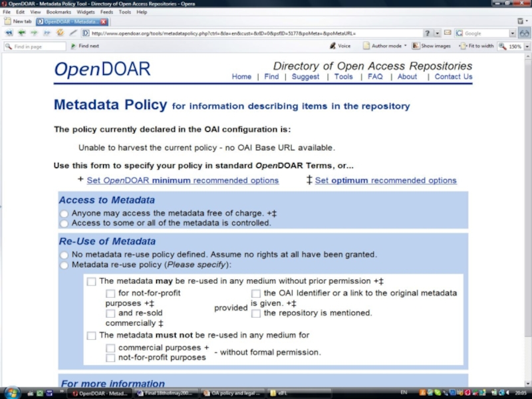
Task: Click the Suggest link
Action: [305, 76]
